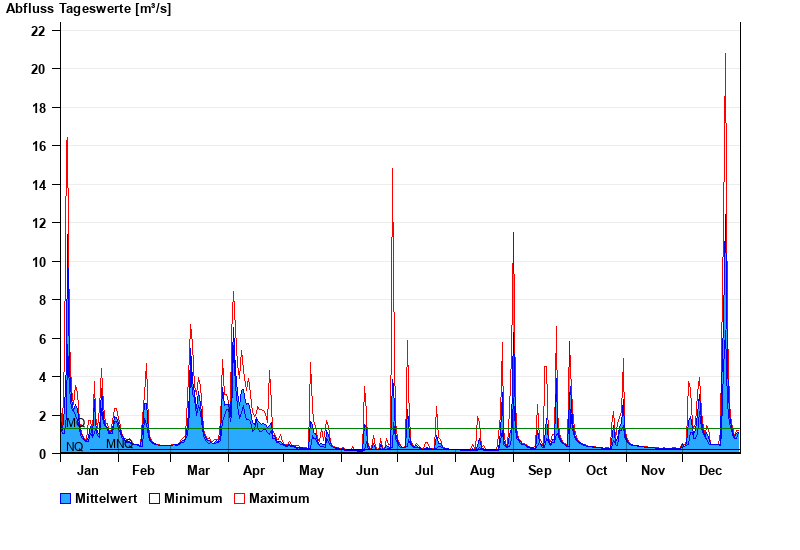Screen dimensions: 800x550
Task: Click the Mar month label
Action: (198, 471)
